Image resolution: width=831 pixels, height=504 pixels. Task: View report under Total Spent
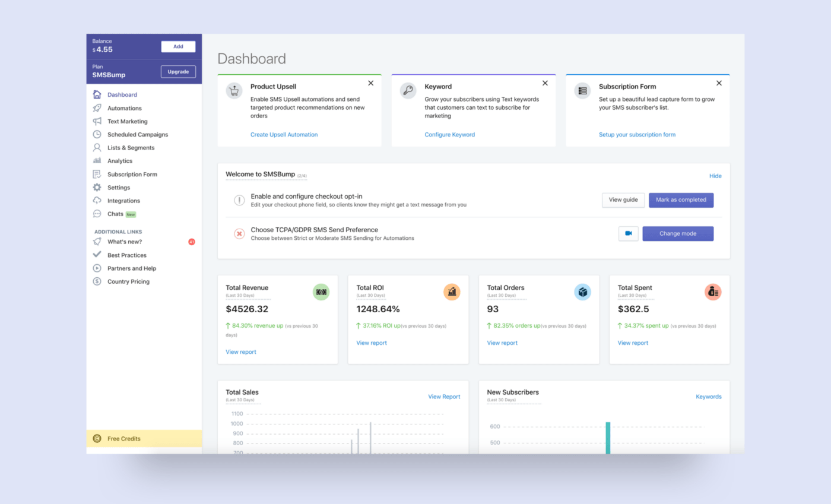click(x=633, y=343)
